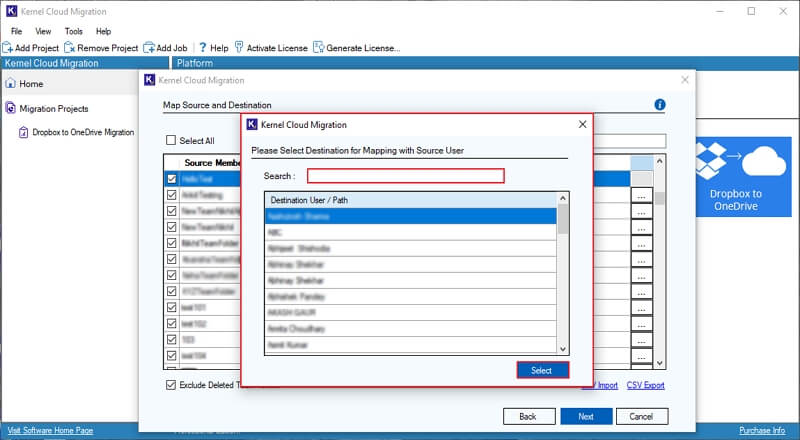
Task: Uncheck the highlighted first source row checkbox
Action: coord(171,179)
